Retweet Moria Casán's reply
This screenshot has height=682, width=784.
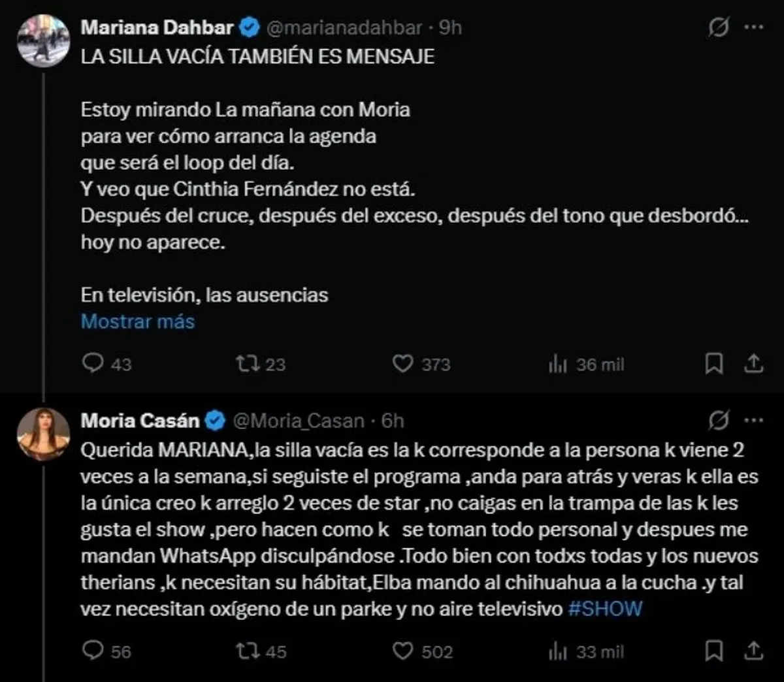click(248, 651)
